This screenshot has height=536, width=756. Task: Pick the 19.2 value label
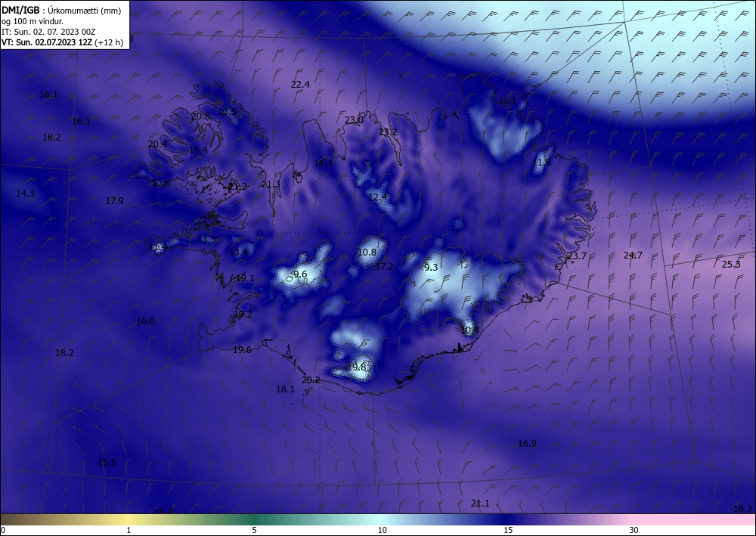[x=243, y=314]
